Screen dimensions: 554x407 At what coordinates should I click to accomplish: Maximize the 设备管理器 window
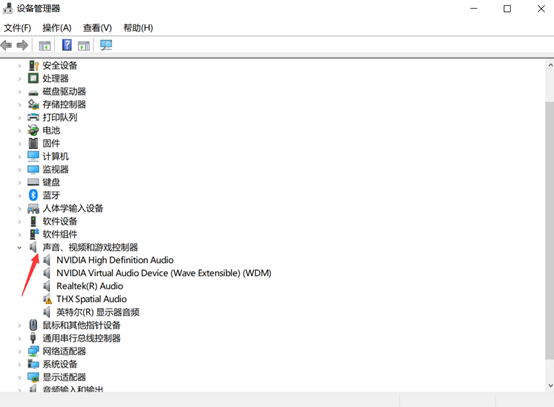pos(507,8)
